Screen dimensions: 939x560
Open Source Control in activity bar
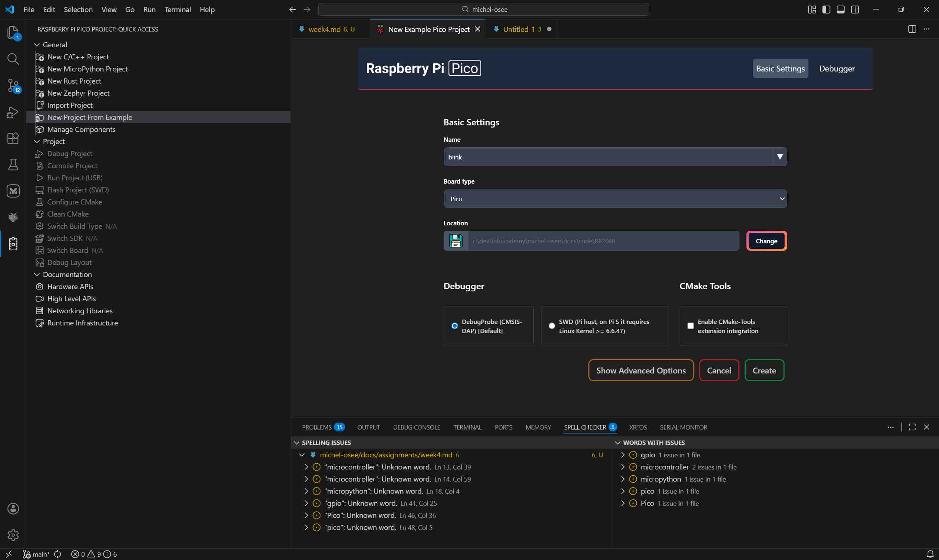[13, 86]
